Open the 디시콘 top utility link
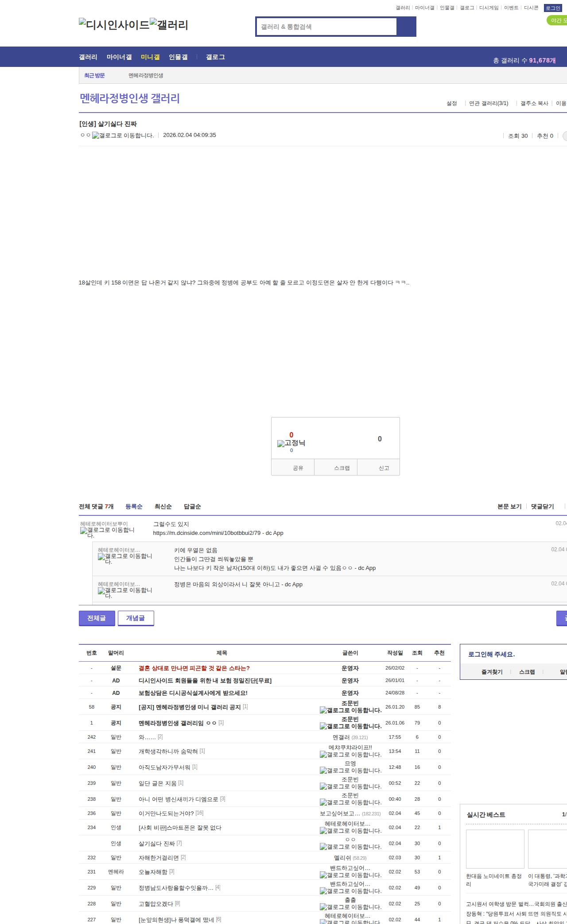 coord(531,8)
